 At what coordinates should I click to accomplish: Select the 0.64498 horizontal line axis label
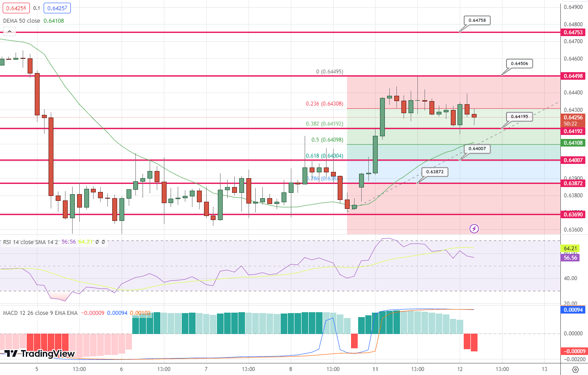click(x=574, y=76)
